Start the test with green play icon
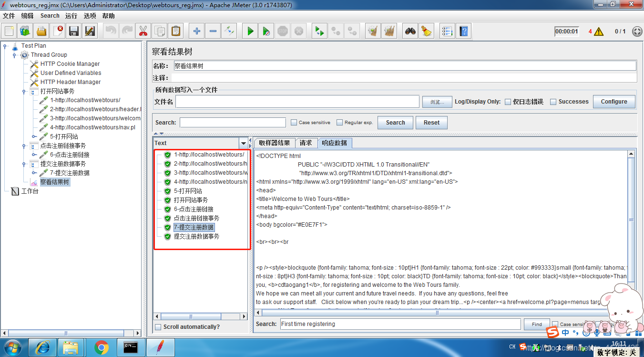 pyautogui.click(x=250, y=31)
